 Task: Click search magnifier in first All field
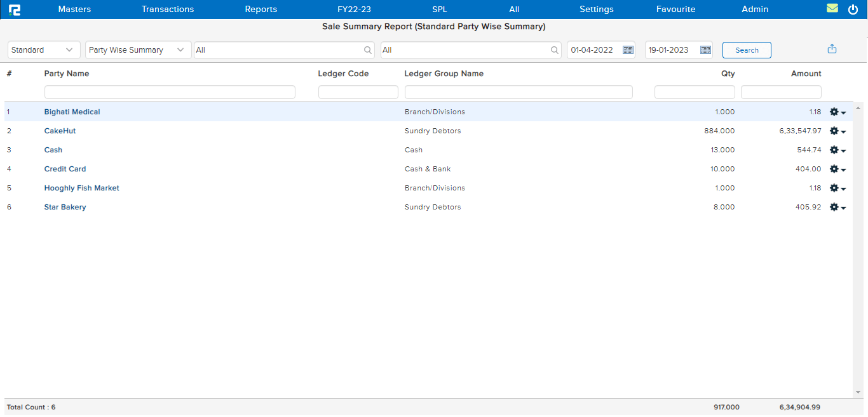[x=368, y=50]
